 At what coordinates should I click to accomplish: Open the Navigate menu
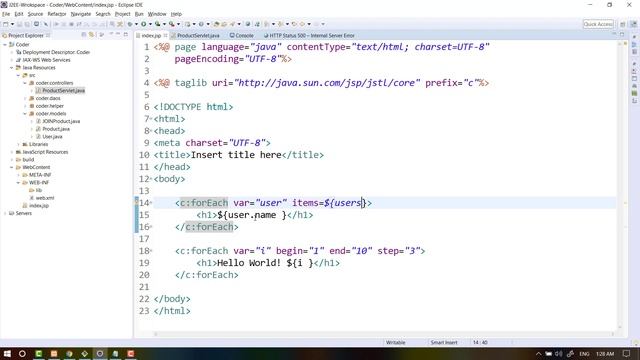(81, 14)
